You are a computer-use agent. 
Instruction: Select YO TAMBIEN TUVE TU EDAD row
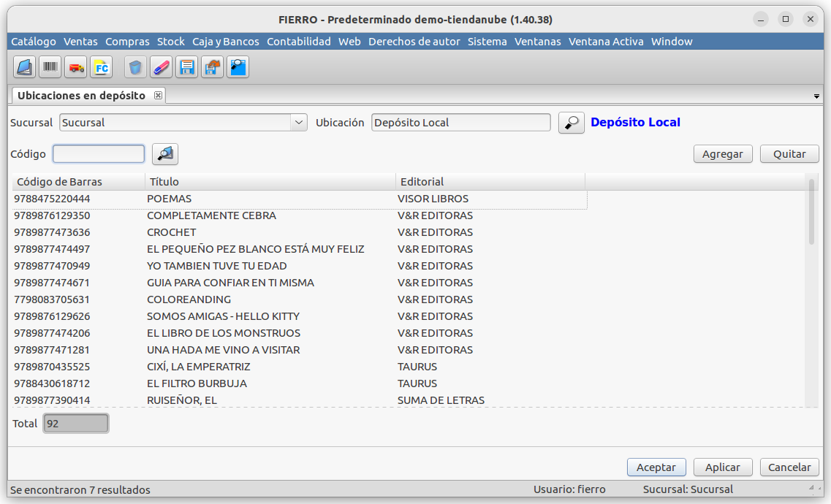coord(300,267)
